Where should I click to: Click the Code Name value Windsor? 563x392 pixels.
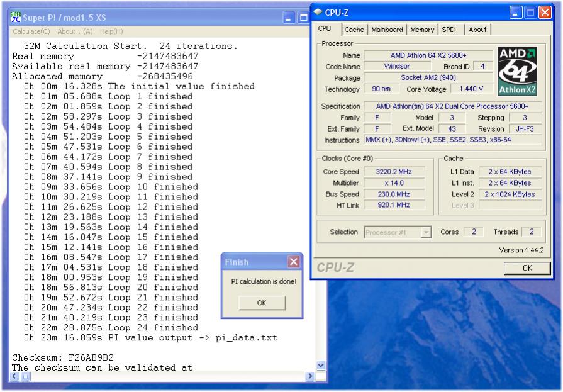coord(397,66)
